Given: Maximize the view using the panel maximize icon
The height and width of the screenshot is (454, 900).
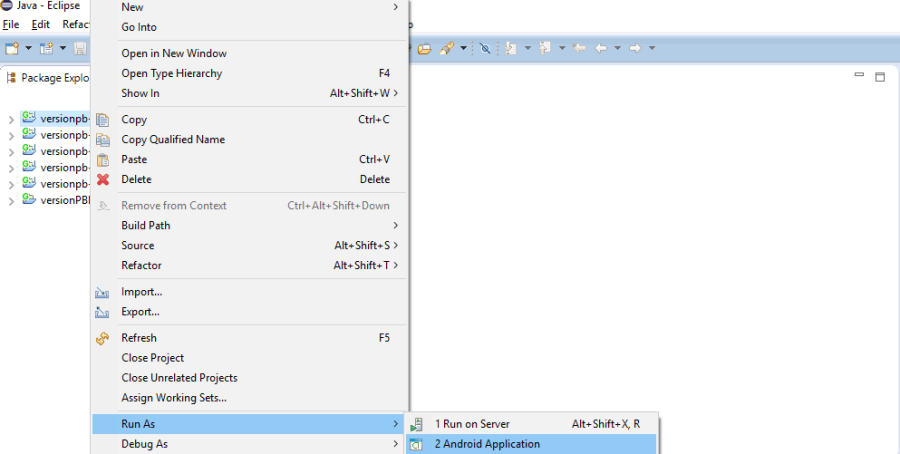Looking at the screenshot, I should pos(880,77).
